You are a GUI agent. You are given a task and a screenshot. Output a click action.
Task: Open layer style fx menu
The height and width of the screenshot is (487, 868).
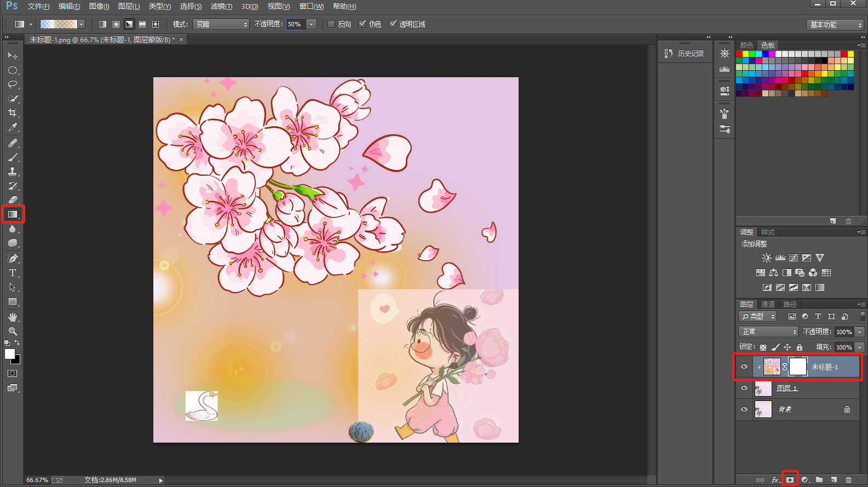click(775, 480)
